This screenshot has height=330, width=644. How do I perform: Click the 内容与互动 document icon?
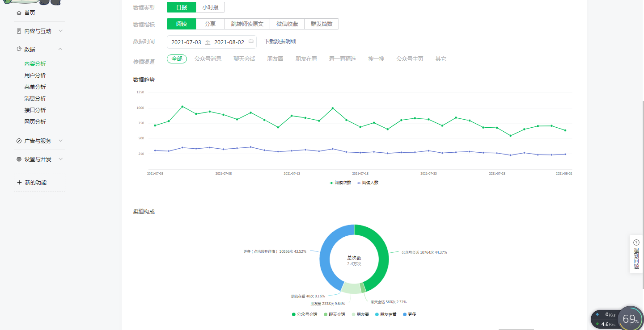pyautogui.click(x=19, y=31)
